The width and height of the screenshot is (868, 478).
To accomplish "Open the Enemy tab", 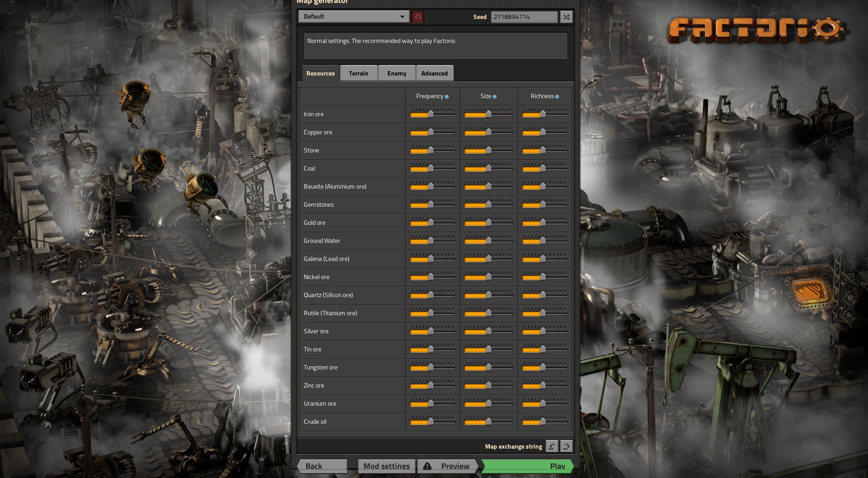I will (396, 73).
